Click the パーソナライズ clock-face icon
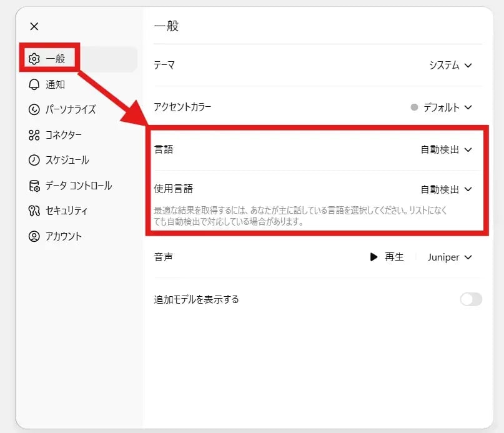This screenshot has width=504, height=433. [35, 109]
